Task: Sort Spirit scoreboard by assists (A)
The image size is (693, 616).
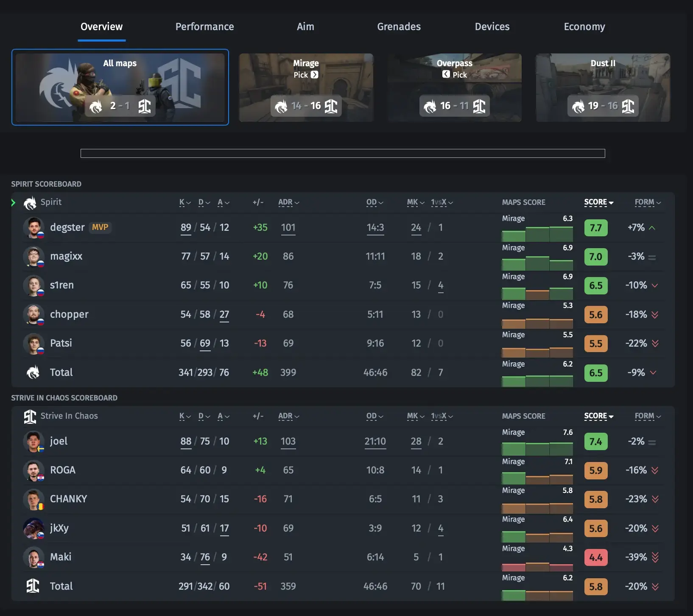Action: [223, 202]
